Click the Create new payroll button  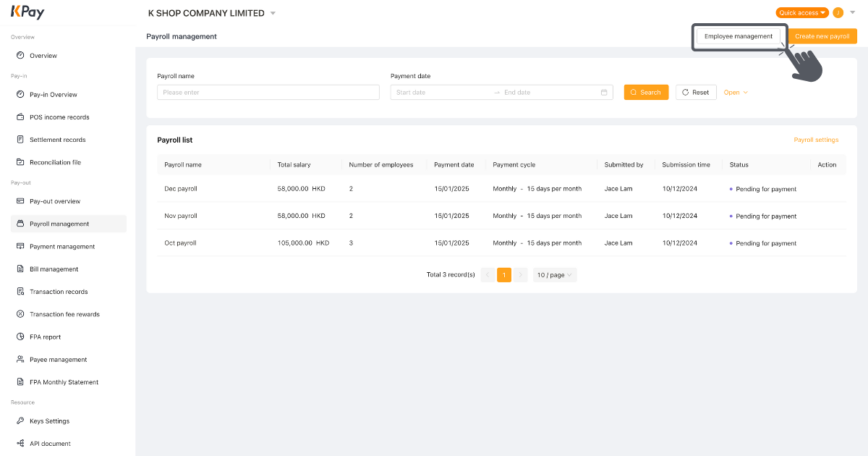[822, 35]
